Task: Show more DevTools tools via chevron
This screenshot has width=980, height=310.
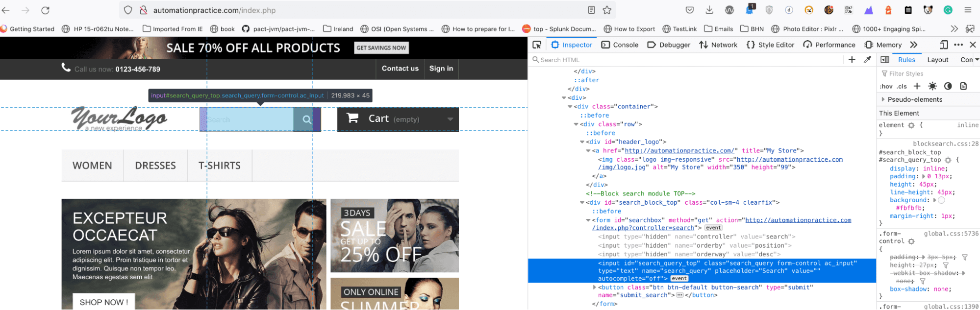Action: (913, 45)
